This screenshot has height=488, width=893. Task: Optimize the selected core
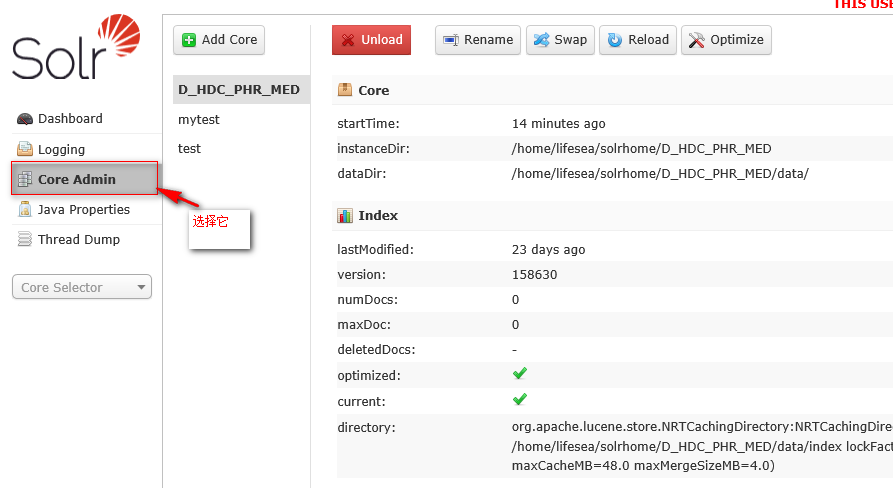[726, 40]
